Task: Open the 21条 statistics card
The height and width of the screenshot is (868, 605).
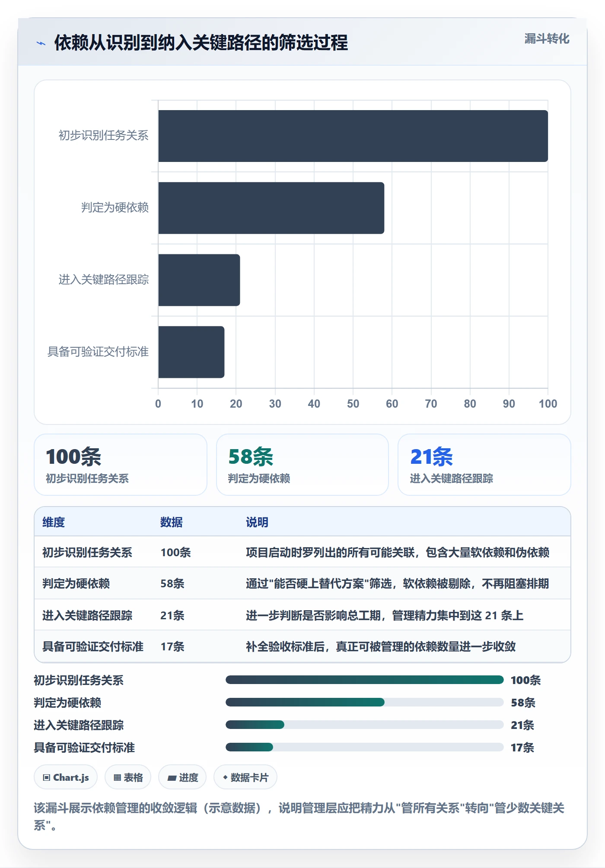Action: [x=484, y=465]
